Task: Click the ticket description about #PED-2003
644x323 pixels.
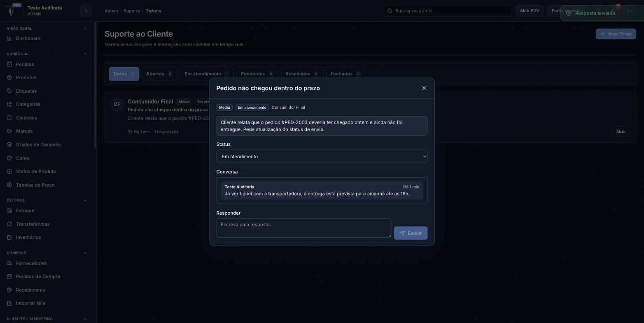Action: tap(322, 126)
